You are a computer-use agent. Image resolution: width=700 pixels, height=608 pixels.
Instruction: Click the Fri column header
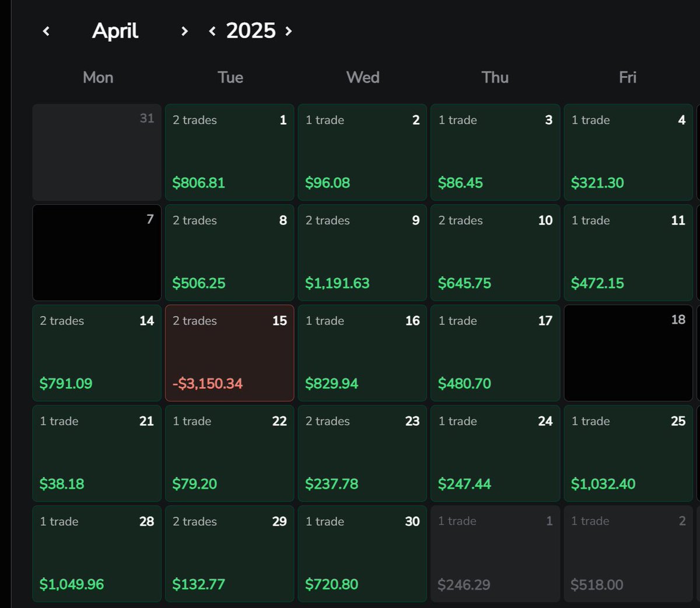(x=628, y=78)
